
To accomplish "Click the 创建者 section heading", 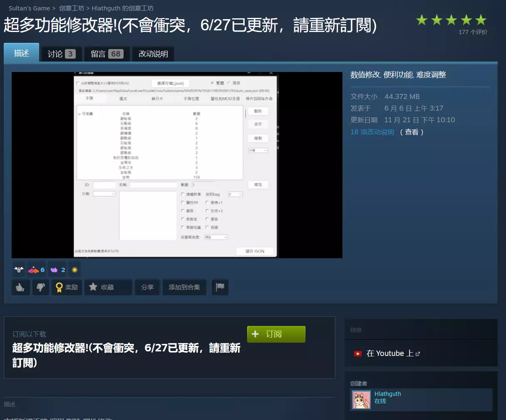I will pos(359,383).
